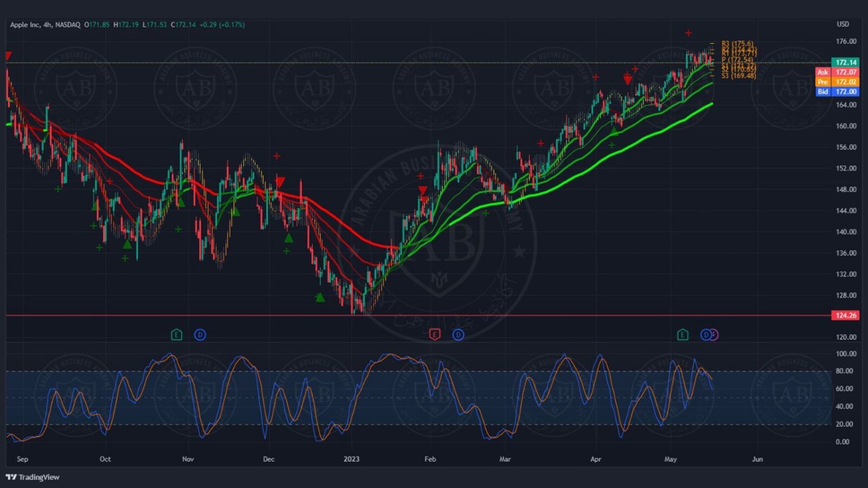Open the red earnings E icon near February
The height and width of the screenshot is (488, 868).
pos(435,335)
